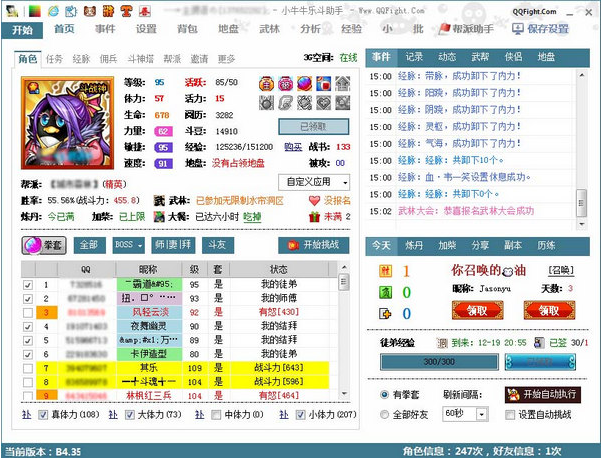Check row 3 风轻云淡 checkbox
This screenshot has width=602, height=458.
tap(28, 312)
